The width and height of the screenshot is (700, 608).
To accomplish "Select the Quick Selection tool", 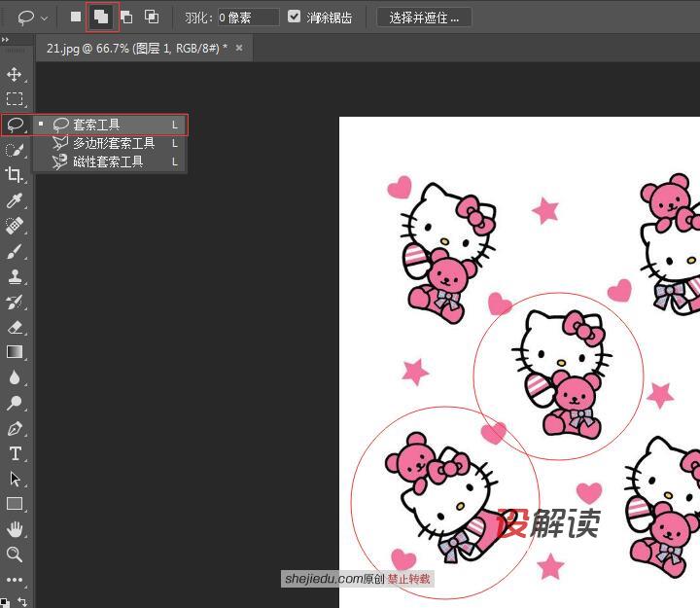I will pyautogui.click(x=15, y=150).
